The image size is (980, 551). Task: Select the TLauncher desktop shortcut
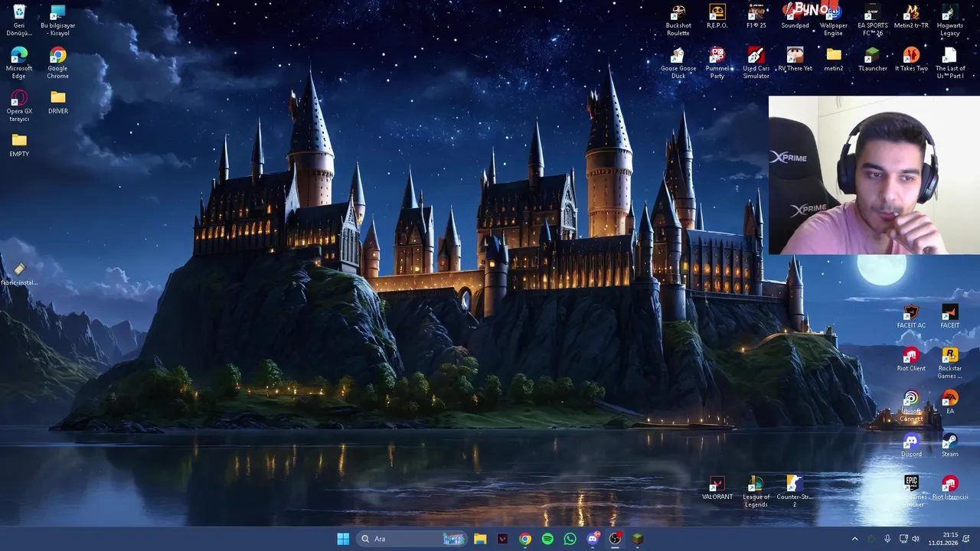(872, 60)
